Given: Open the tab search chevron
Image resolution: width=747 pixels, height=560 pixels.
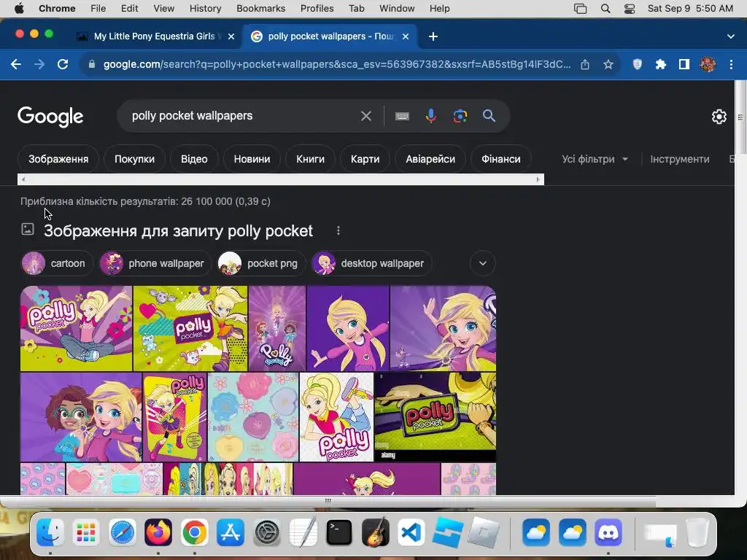Looking at the screenshot, I should 730,36.
